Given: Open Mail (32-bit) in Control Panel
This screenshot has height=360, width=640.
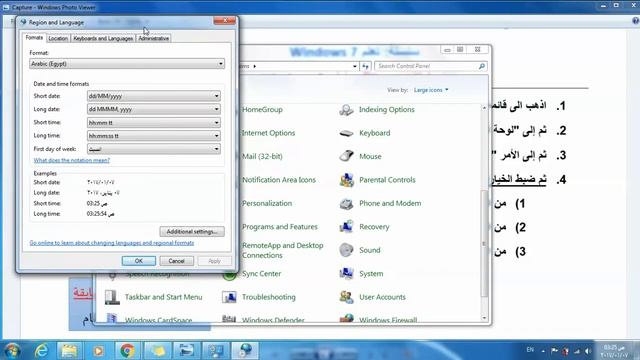Looking at the screenshot, I should coord(262,156).
